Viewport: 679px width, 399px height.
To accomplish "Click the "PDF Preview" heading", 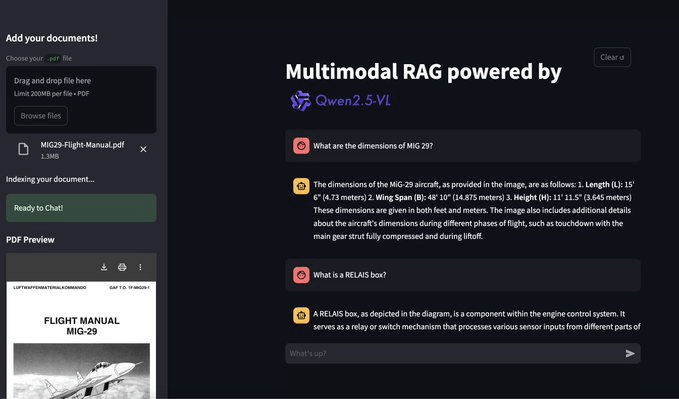I will click(30, 240).
